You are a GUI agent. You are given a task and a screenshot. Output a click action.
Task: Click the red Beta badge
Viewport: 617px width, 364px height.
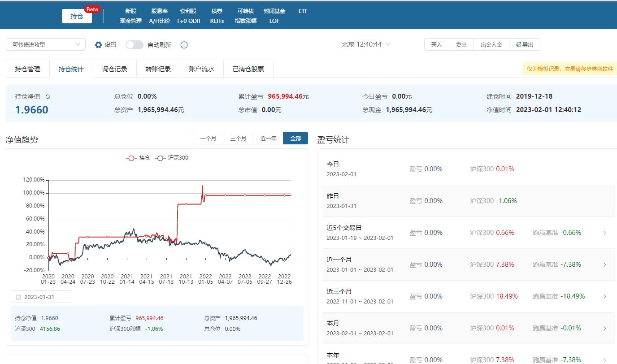tap(92, 9)
